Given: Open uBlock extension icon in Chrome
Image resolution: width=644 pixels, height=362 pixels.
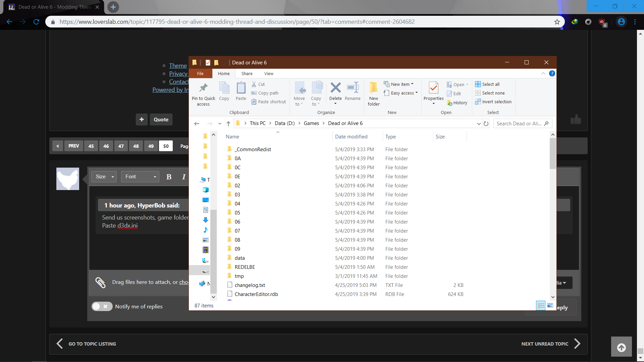Looking at the screenshot, I should coord(602,22).
